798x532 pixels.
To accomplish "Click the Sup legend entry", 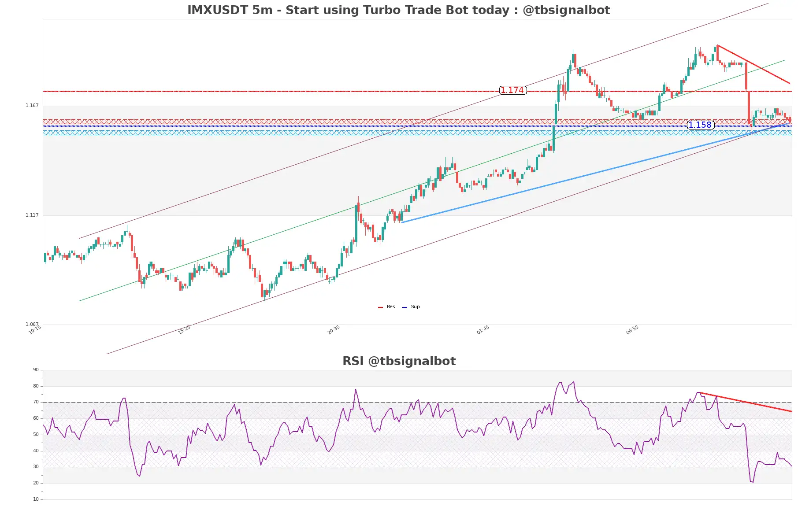I will click(x=411, y=307).
